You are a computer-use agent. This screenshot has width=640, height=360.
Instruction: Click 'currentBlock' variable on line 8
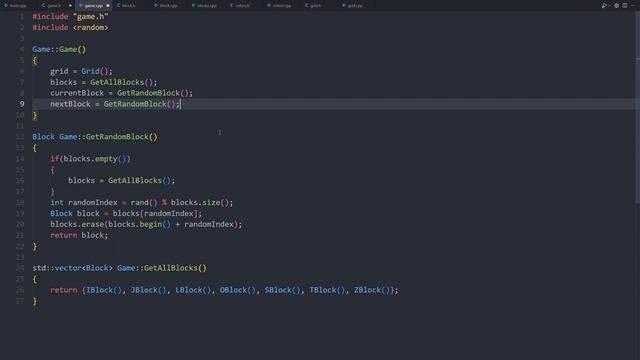tap(77, 93)
